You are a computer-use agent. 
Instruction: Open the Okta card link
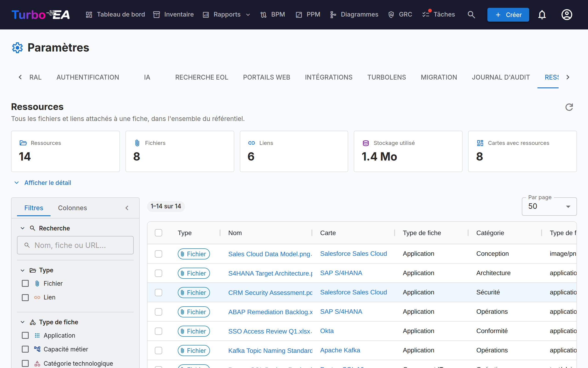327,331
